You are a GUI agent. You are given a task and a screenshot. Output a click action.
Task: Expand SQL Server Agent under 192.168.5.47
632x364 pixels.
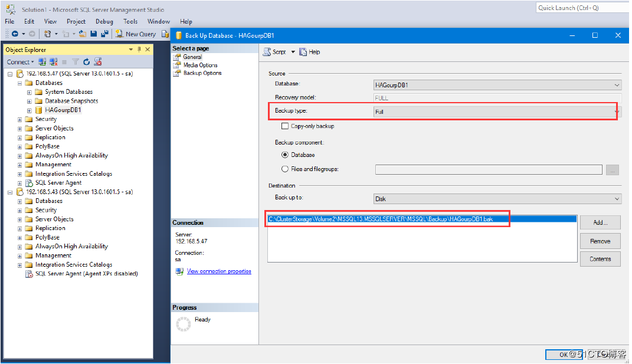(19, 183)
